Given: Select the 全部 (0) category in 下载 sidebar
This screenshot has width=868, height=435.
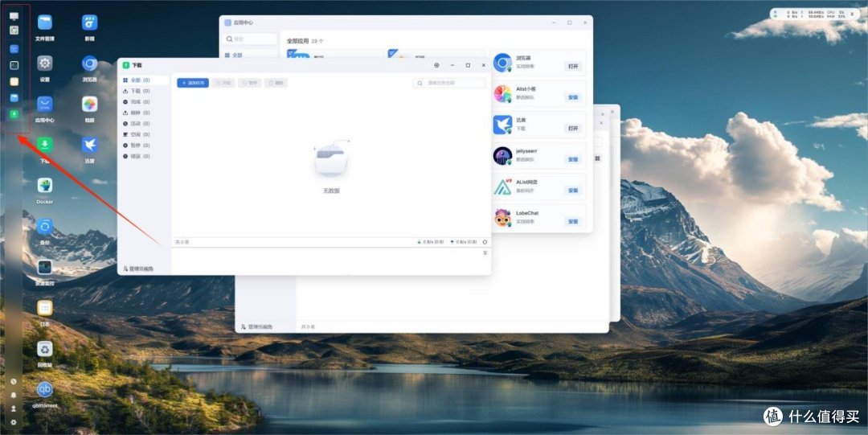Looking at the screenshot, I should [x=144, y=80].
